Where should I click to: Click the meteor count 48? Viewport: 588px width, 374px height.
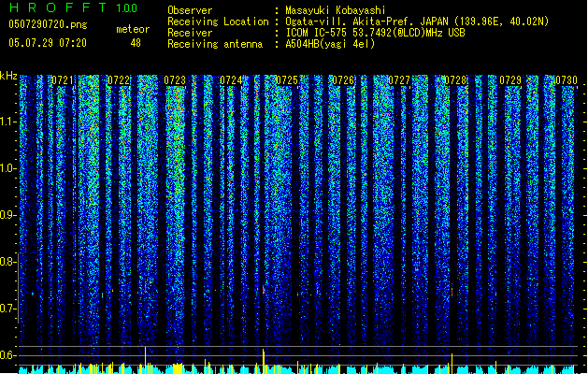(136, 43)
